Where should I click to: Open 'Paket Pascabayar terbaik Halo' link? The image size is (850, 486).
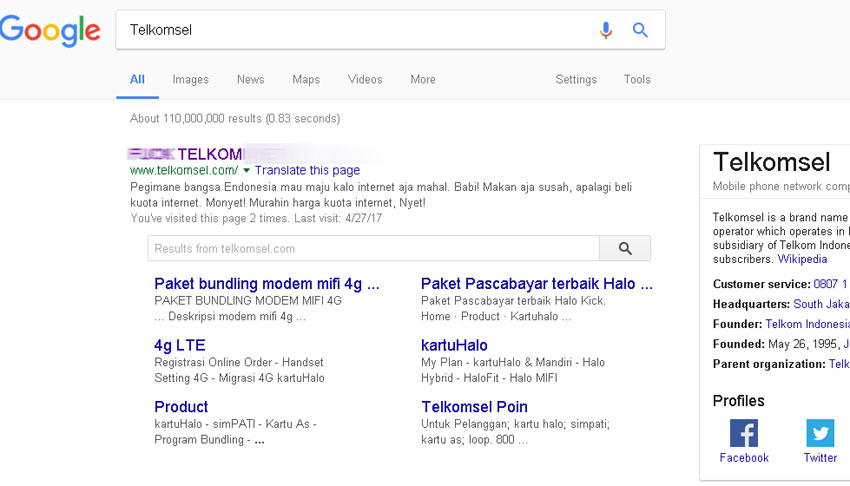point(537,284)
